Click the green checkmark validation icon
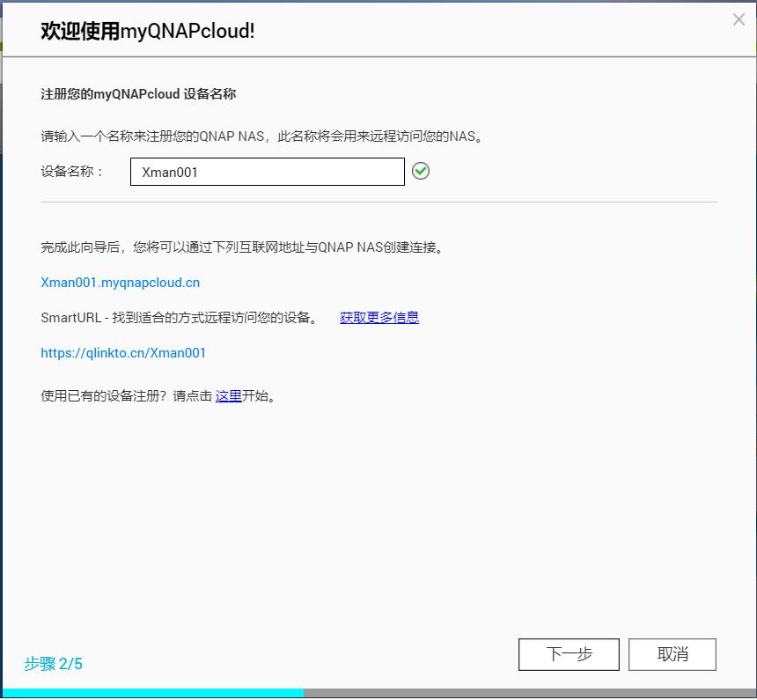Image resolution: width=757 pixels, height=700 pixels. pos(420,171)
